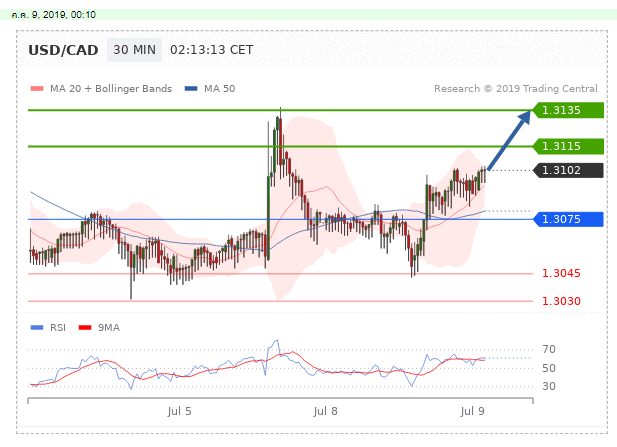The image size is (617, 447).
Task: Click the MA 20 + Bollinger Bands legend text
Action: [x=111, y=89]
